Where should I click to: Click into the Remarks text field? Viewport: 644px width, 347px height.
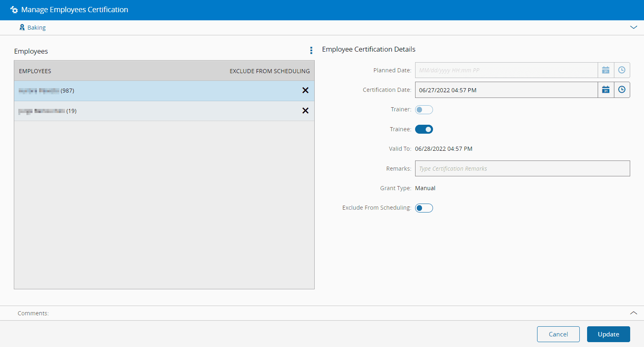tap(522, 169)
